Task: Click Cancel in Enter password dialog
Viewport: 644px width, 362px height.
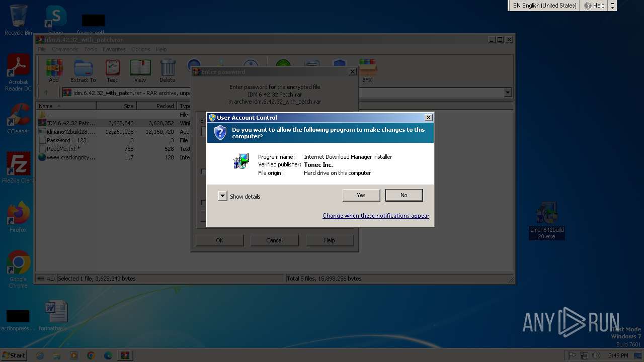Action: (274, 240)
